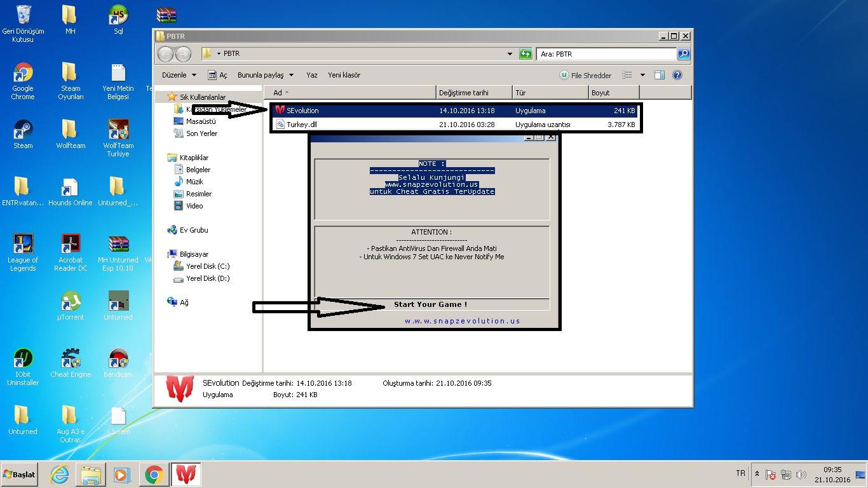Launch Google Chrome from the desktop

coord(23,81)
